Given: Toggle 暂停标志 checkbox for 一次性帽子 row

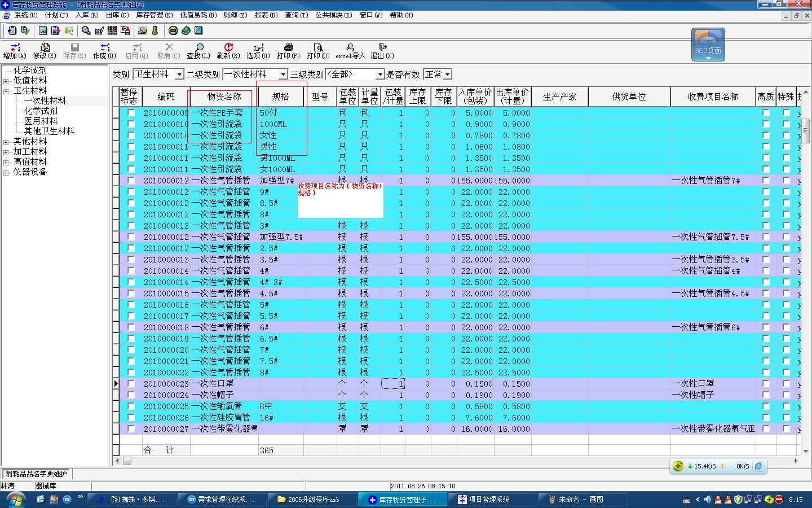Looking at the screenshot, I should coord(131,395).
